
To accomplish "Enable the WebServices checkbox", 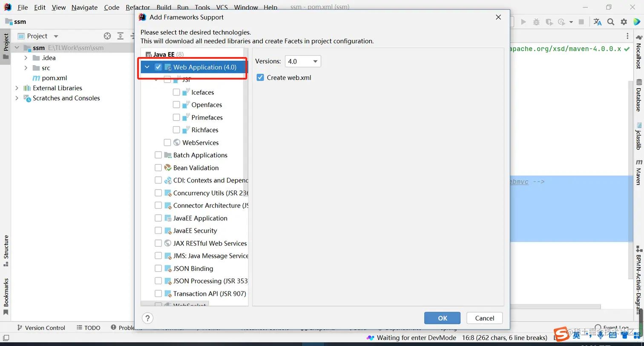I will [x=167, y=142].
